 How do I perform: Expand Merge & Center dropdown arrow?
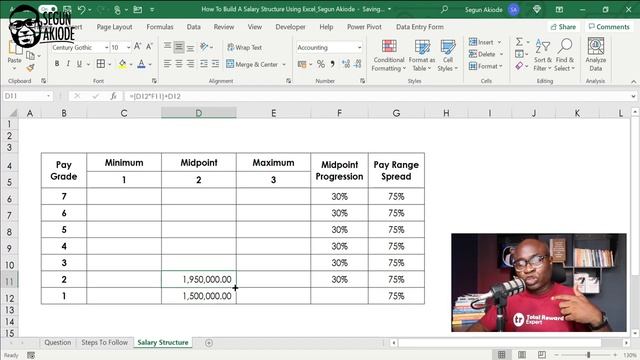[x=284, y=64]
